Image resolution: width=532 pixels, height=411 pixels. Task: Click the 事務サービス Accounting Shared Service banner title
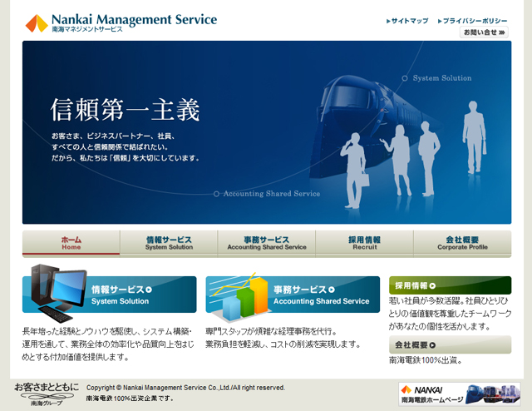tap(322, 295)
